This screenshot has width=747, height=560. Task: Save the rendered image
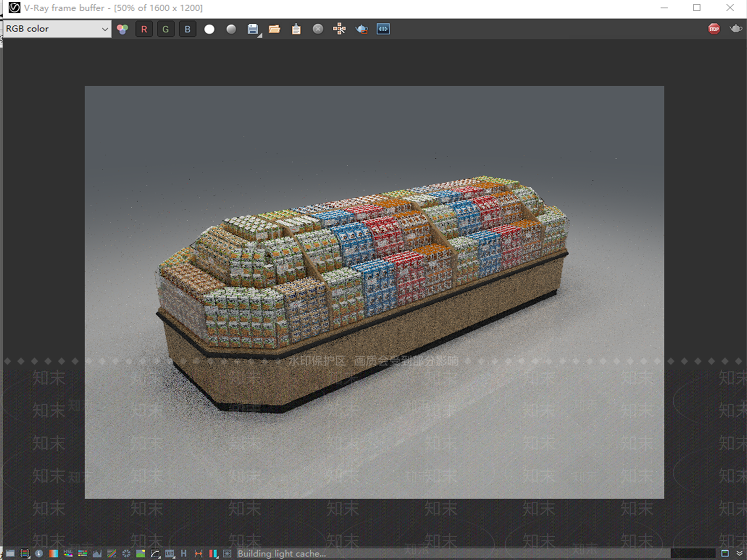[253, 29]
